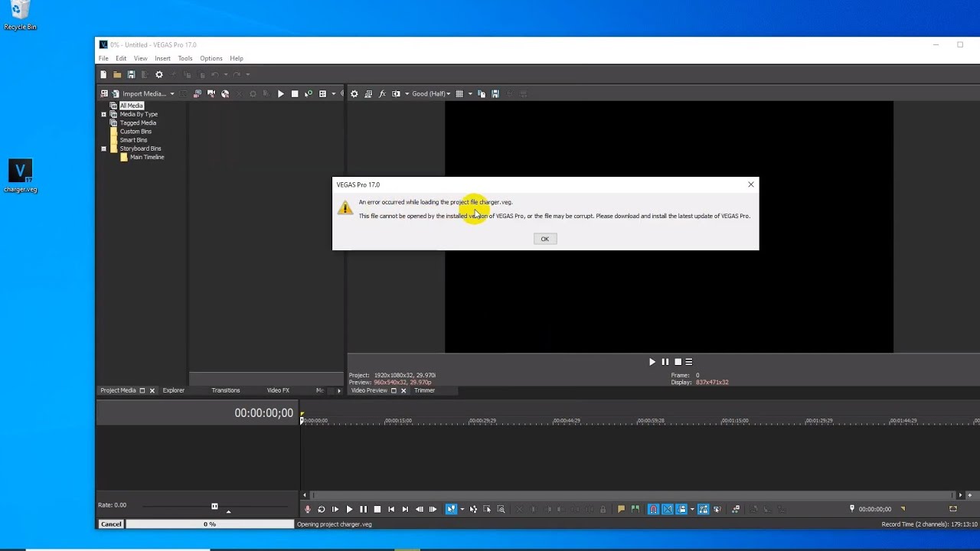
Task: Show more docked tabs with the arrow
Action: click(x=339, y=390)
